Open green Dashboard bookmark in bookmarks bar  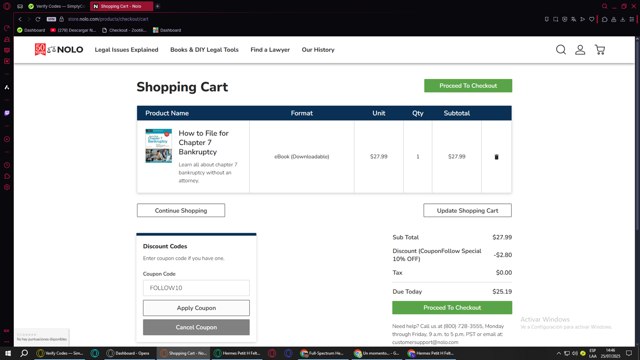pyautogui.click(x=31, y=30)
